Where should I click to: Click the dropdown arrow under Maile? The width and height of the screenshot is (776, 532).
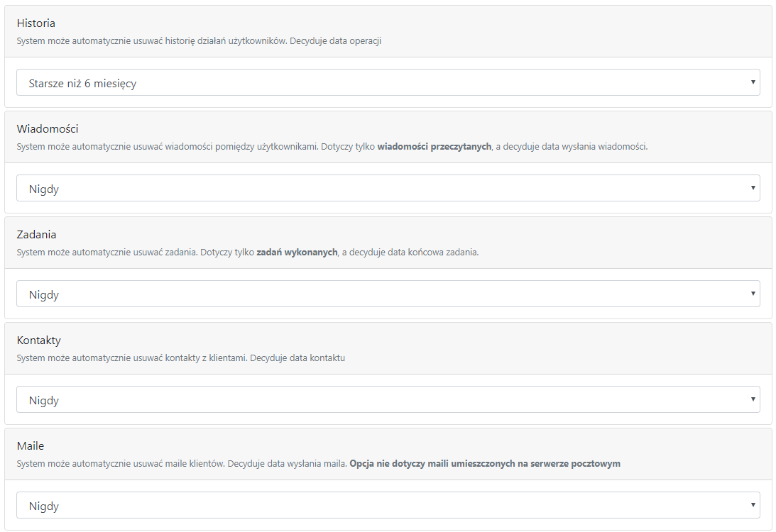pos(753,505)
